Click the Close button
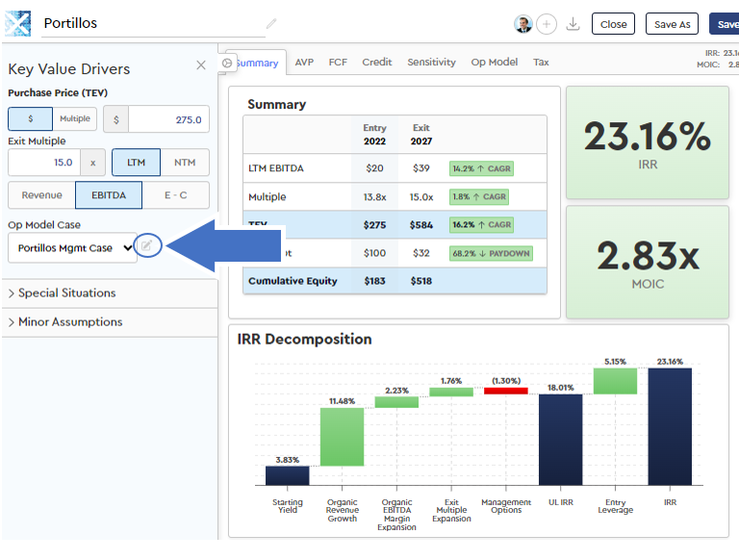The image size is (739, 560). pos(613,24)
